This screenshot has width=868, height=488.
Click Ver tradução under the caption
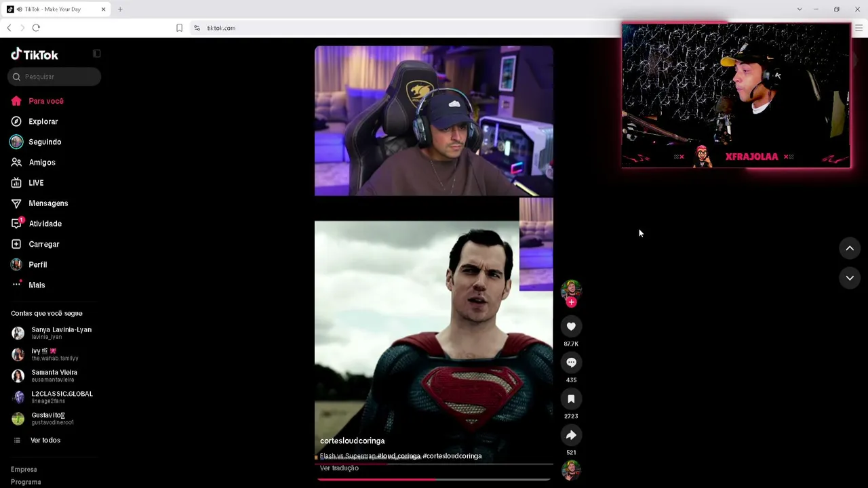tap(339, 468)
